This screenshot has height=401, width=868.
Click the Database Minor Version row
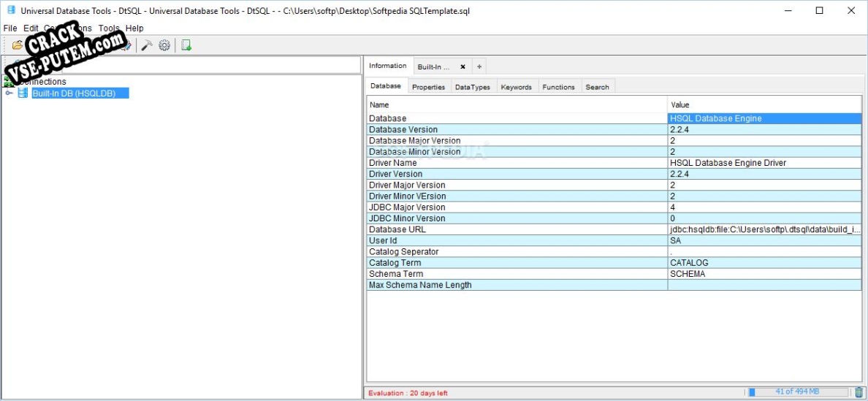614,151
